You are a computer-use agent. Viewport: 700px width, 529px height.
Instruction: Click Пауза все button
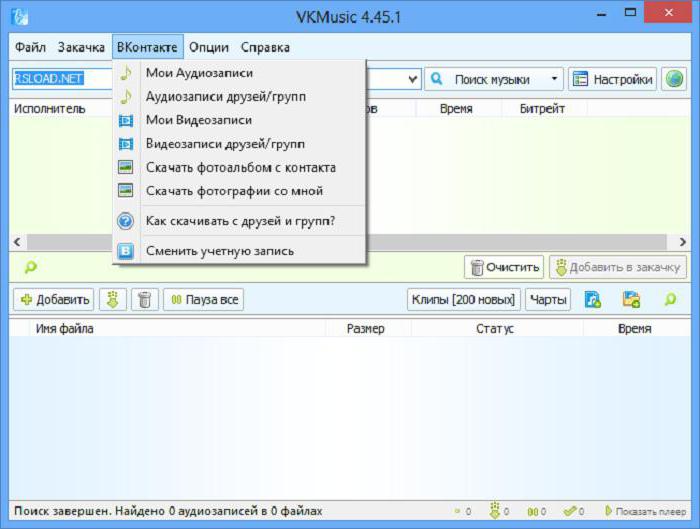(204, 300)
